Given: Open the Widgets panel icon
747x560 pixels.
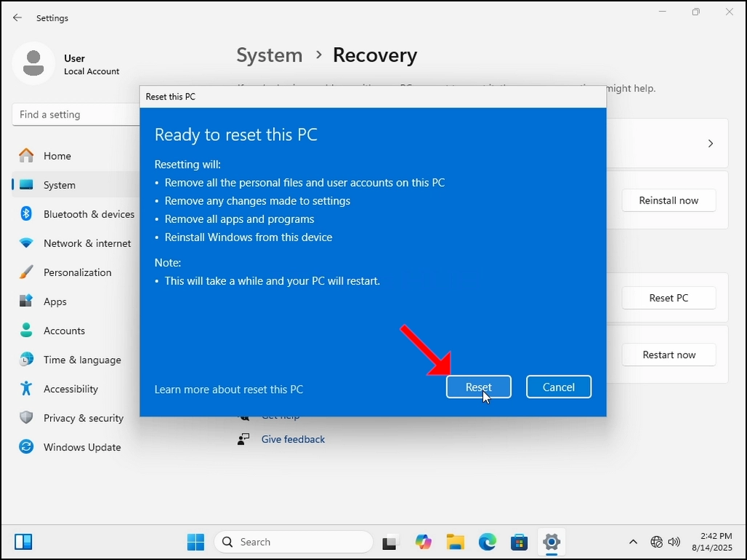Looking at the screenshot, I should 23,542.
